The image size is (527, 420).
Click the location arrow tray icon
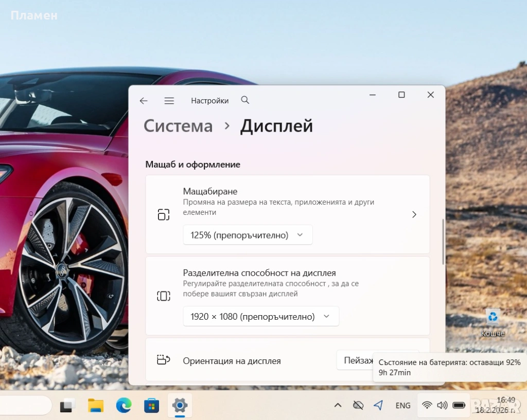click(x=378, y=406)
